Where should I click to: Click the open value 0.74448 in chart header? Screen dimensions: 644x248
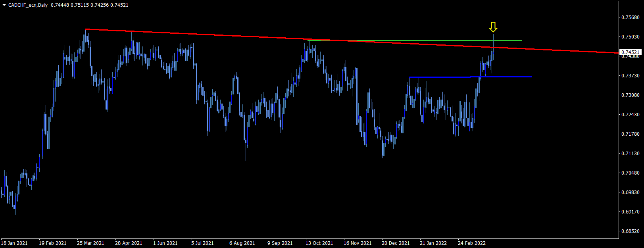(60, 5)
